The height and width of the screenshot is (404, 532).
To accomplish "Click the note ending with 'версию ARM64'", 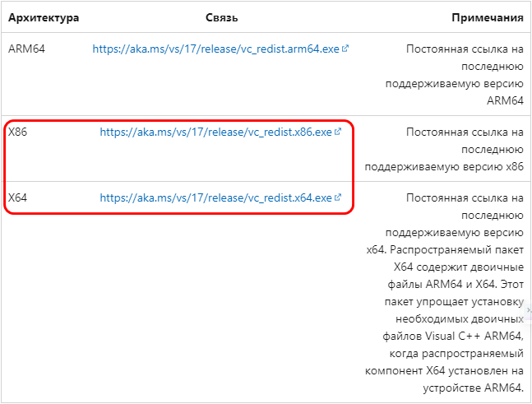I will [x=455, y=75].
